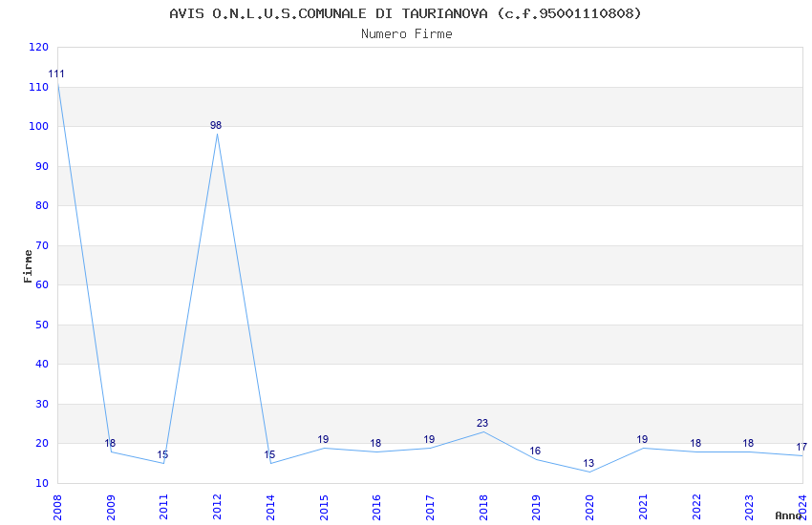Click the chart title AVIS O.N.L.U.S.COMUNALE DI TAURIANOVA
The width and height of the screenshot is (812, 525).
[x=405, y=13]
